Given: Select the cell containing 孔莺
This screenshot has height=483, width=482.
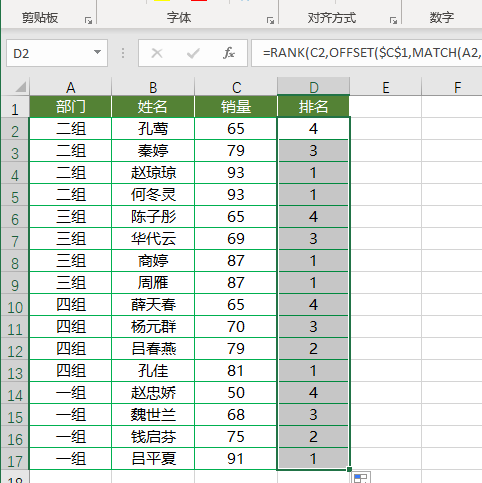Looking at the screenshot, I should click(153, 129).
